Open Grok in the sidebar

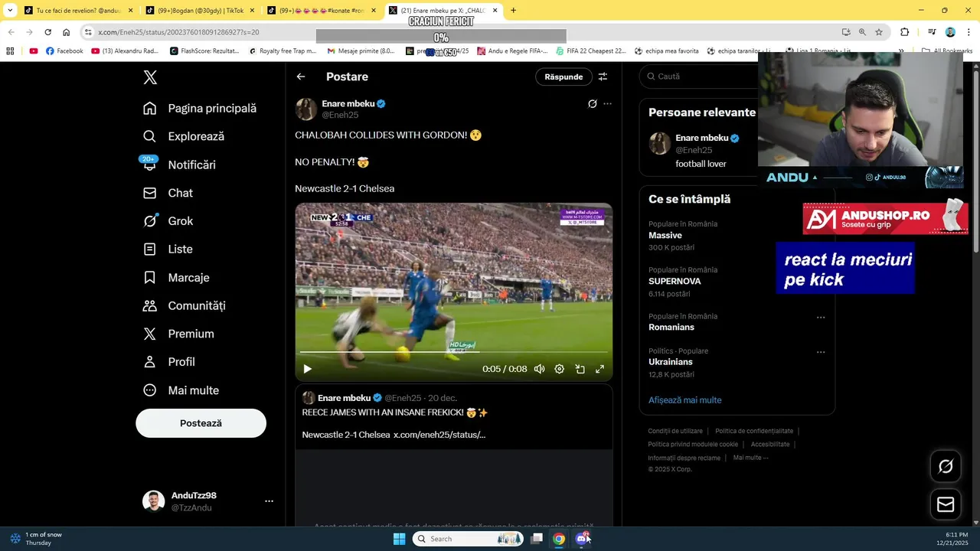[168, 221]
